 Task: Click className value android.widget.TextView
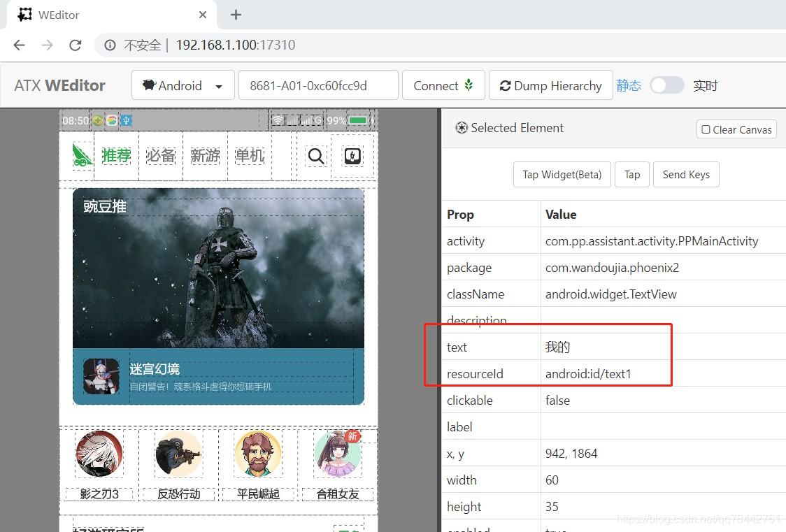(x=611, y=294)
